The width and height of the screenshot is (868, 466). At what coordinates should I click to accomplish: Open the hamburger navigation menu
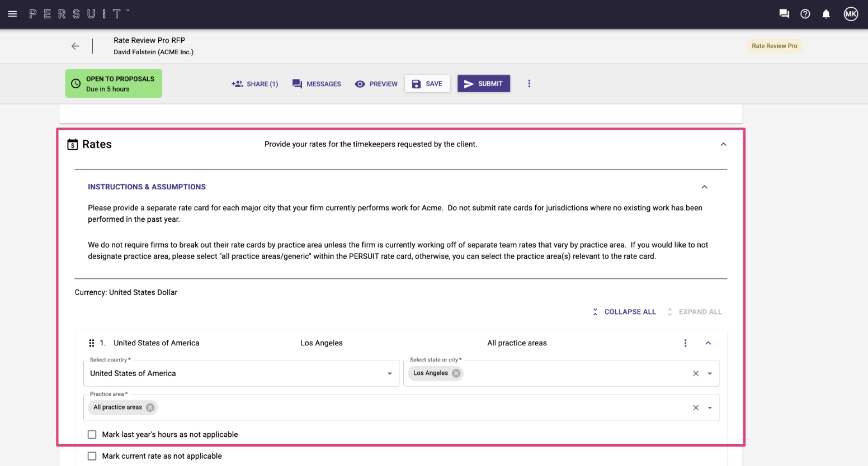coord(12,14)
